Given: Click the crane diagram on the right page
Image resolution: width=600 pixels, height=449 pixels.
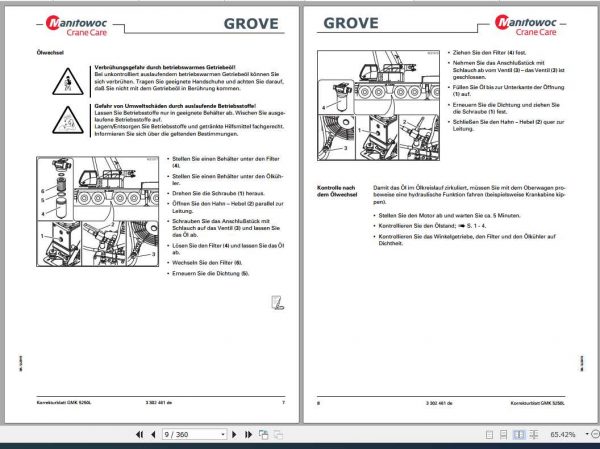Looking at the screenshot, I should click(378, 105).
